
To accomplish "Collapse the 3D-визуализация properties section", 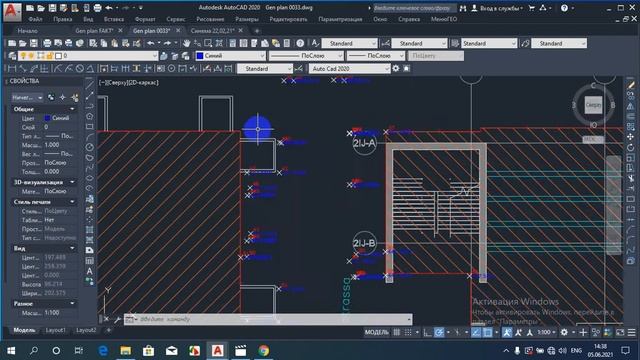I will click(x=72, y=182).
